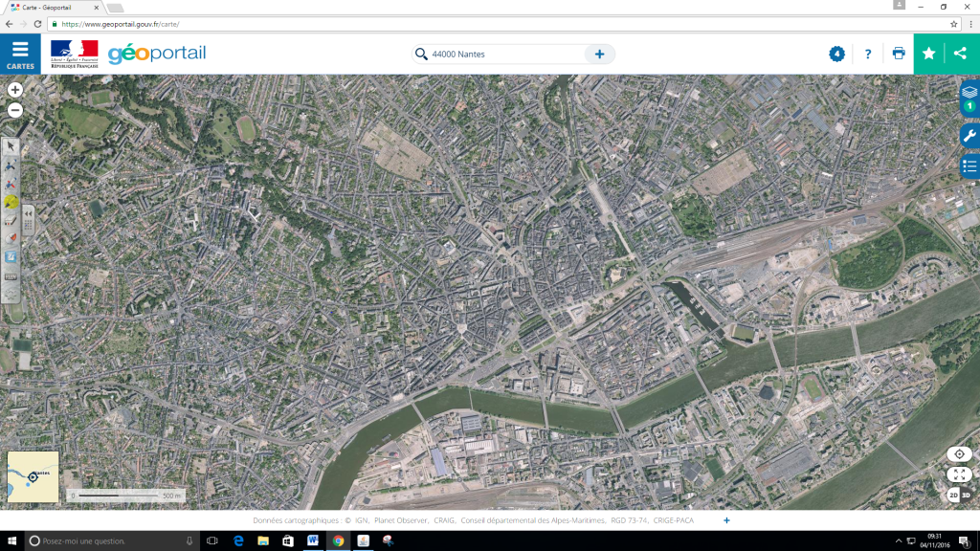Click the Géoportail logo
This screenshot has width=980, height=551.
(x=156, y=54)
